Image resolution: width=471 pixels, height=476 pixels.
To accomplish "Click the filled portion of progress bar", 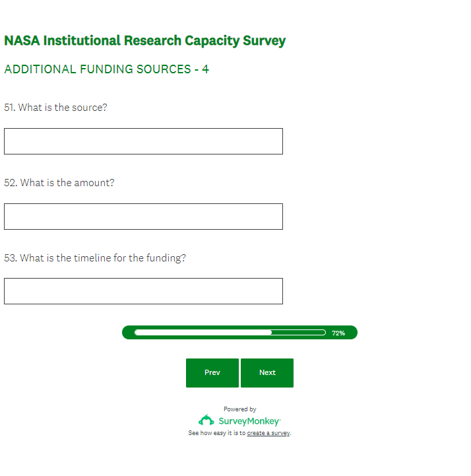I will click(x=203, y=333).
